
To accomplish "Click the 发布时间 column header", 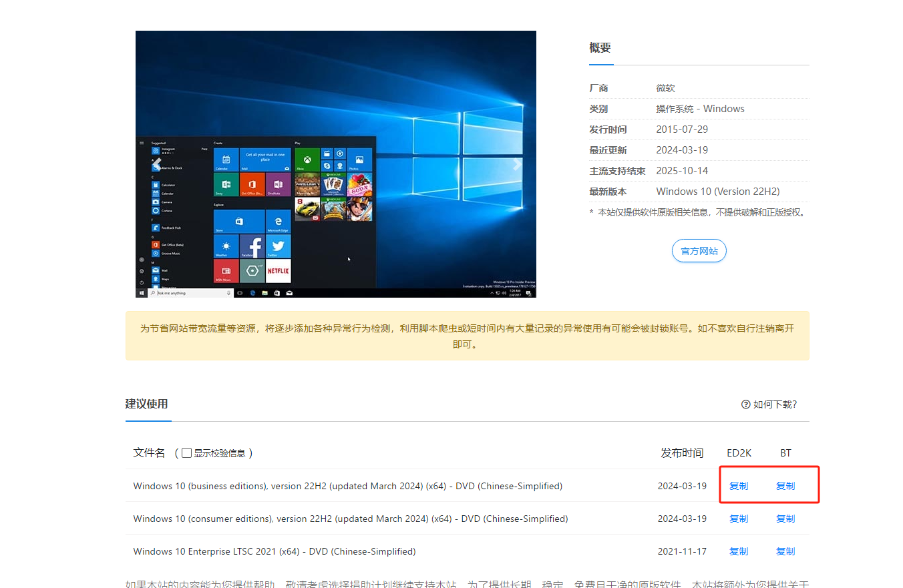I will [x=682, y=453].
